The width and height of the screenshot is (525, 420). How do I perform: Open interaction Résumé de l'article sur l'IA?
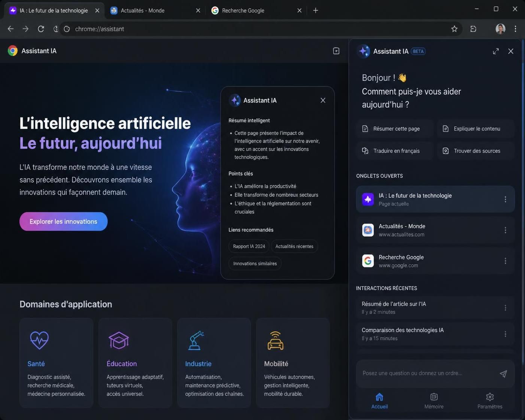coord(436,308)
